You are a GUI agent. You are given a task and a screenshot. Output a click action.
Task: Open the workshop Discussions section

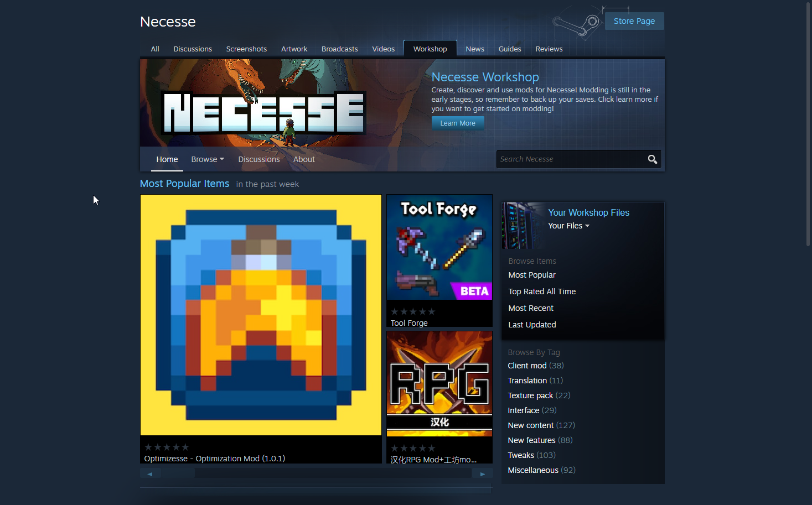click(x=258, y=159)
